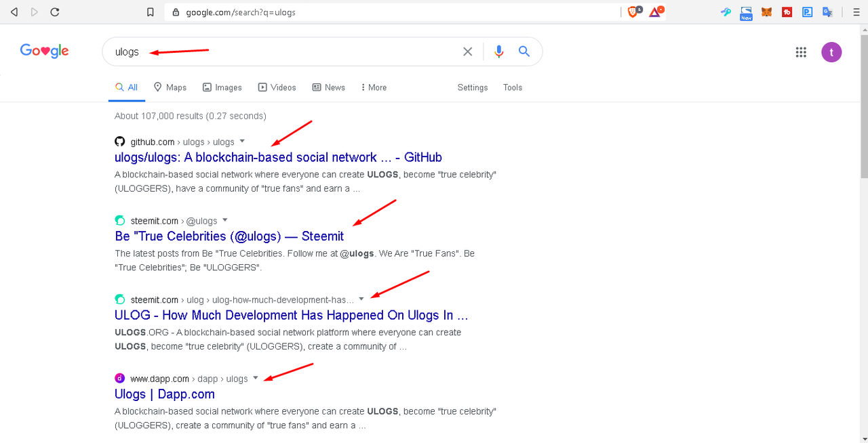Switch to the Images tab
Screen dimensions: 868x443
222,87
